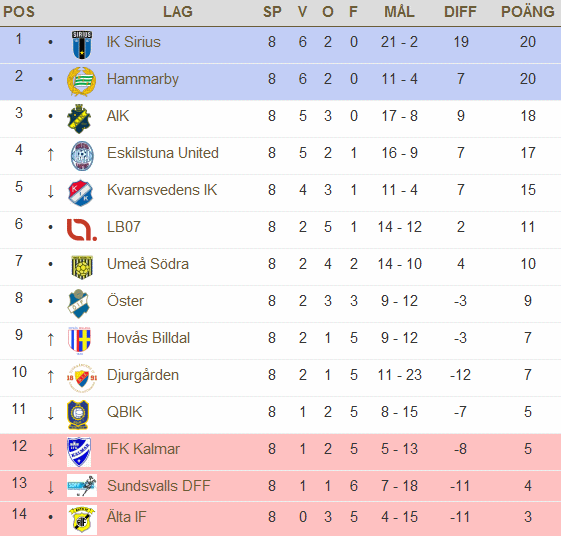This screenshot has width=561, height=536.
Task: Click the LAG column header
Action: pos(178,12)
